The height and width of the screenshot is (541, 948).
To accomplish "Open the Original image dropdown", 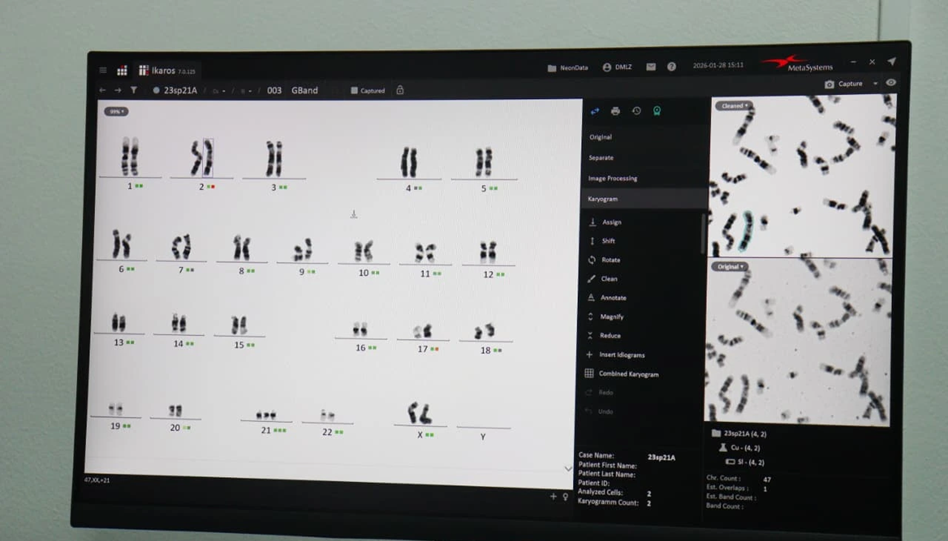I will [729, 267].
